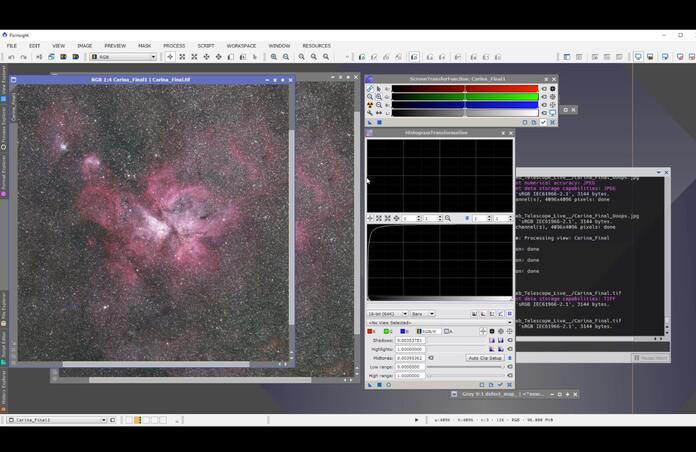696x452 pixels.
Task: Open the PROCESS menu
Action: [x=174, y=46]
